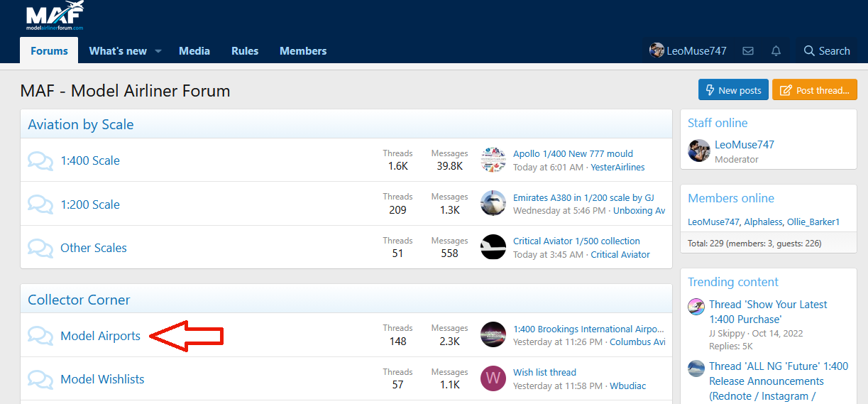Click the Post thread button
Image resolution: width=868 pixels, height=404 pixels.
point(814,90)
